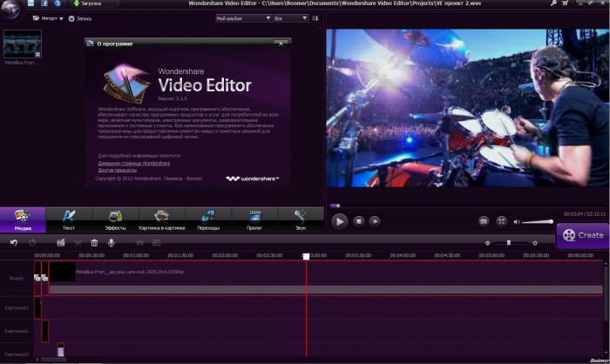Click the redo arrow in timeline toolbar
The height and width of the screenshot is (364, 610).
32,243
